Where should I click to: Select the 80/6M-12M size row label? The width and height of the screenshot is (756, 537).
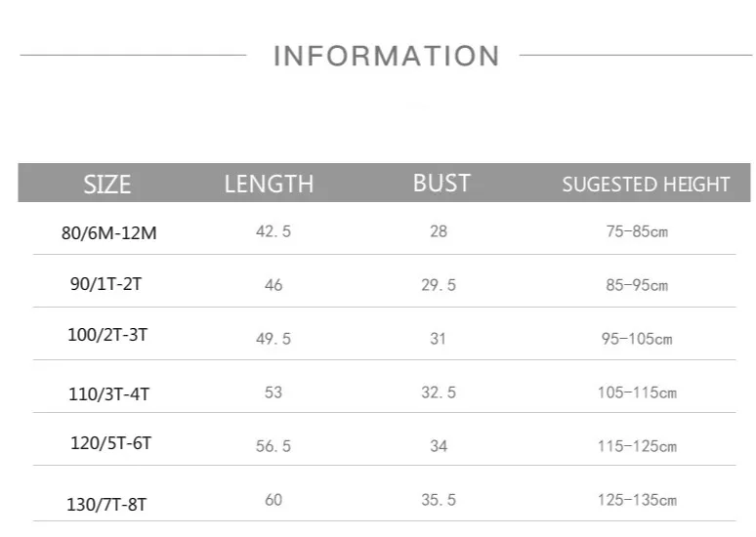pyautogui.click(x=109, y=232)
